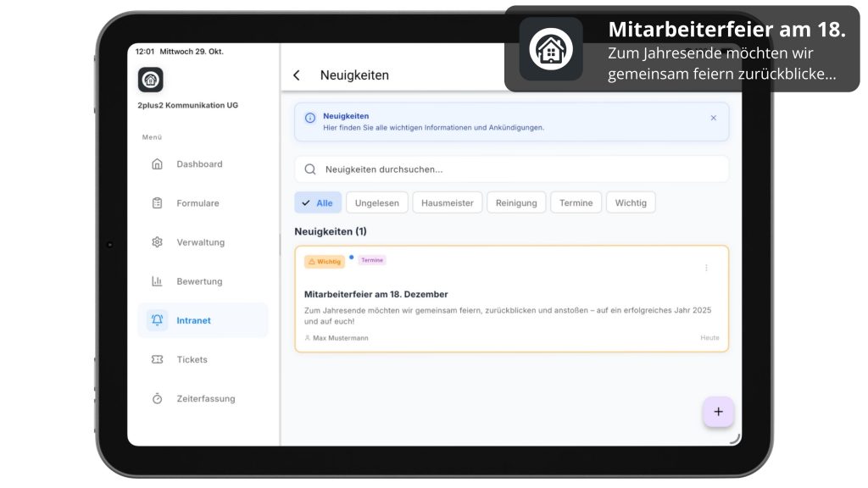868x488 pixels.
Task: Click the Intranet bell icon
Action: 157,320
